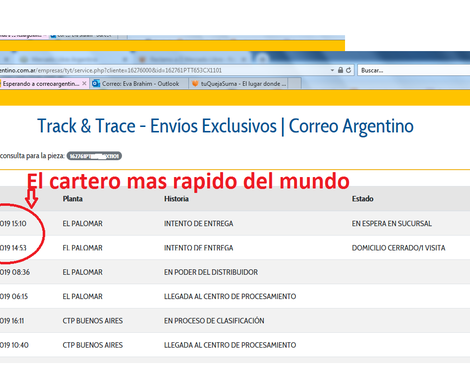
Task: Click 'LLEGADA AL CENTRO DE PROCESAMIENTO' in 06:15 row
Action: pyautogui.click(x=230, y=296)
